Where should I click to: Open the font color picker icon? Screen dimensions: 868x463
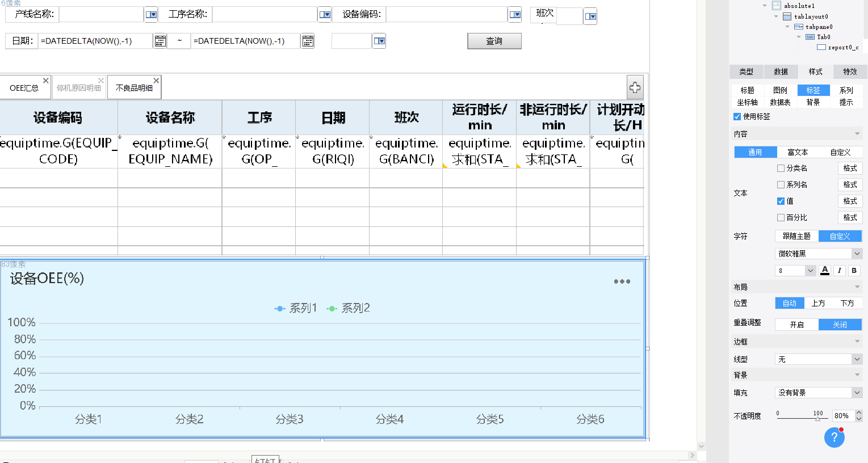point(825,271)
